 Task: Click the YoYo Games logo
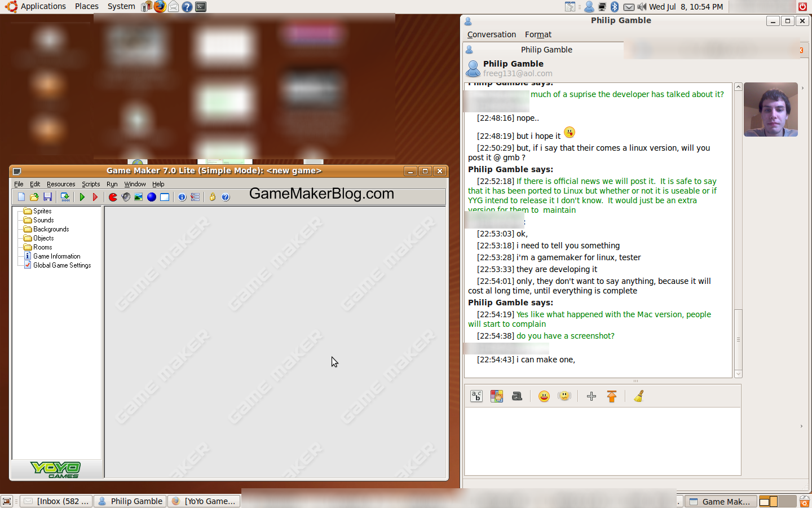[x=56, y=470]
